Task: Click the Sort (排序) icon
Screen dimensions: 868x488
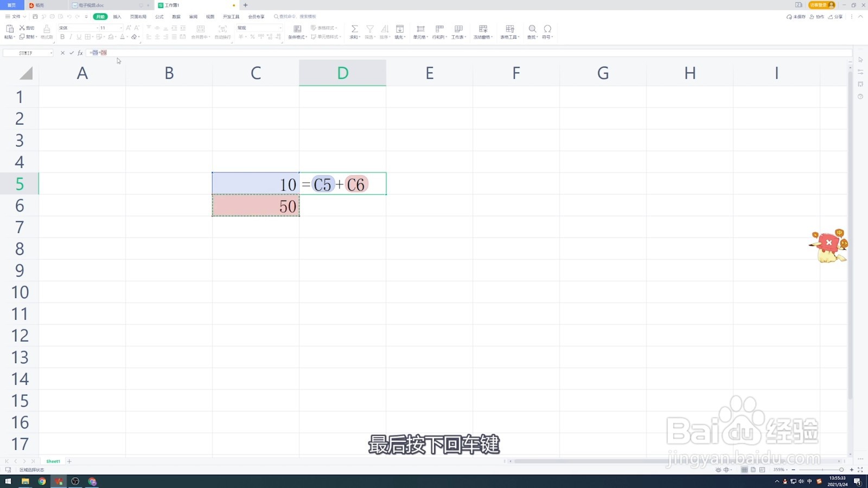Action: coord(385,29)
